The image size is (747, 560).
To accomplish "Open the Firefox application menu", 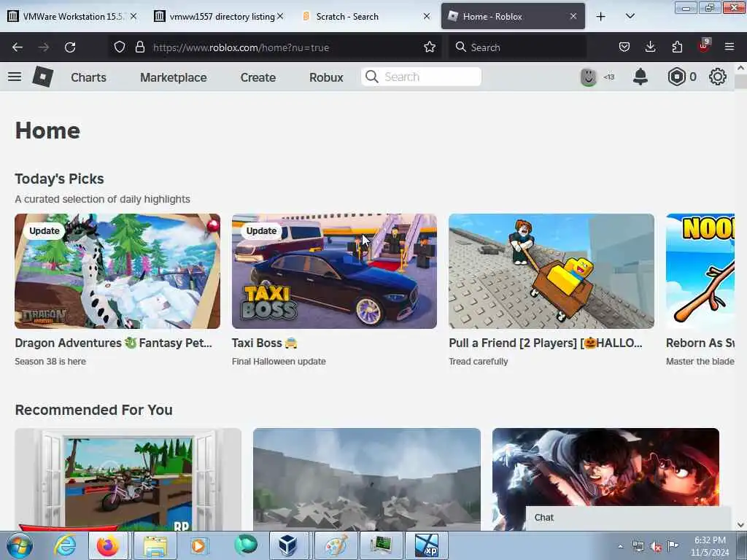I will [729, 47].
